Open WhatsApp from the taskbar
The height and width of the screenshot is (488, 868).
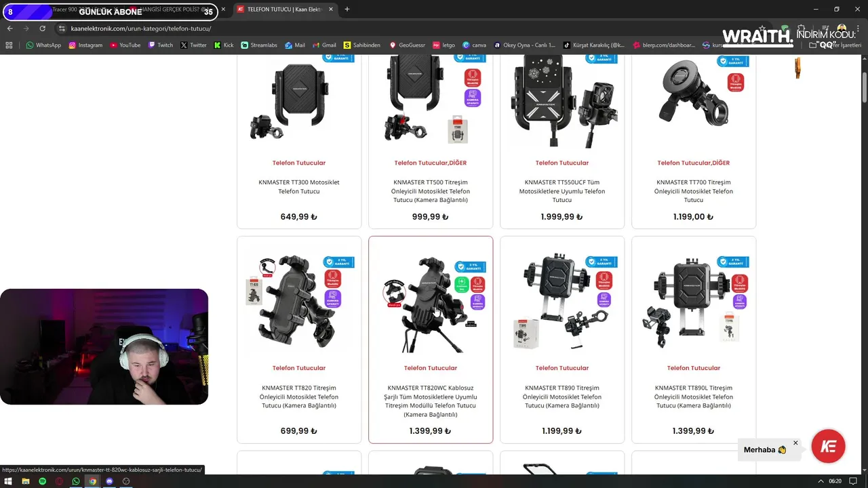76,481
